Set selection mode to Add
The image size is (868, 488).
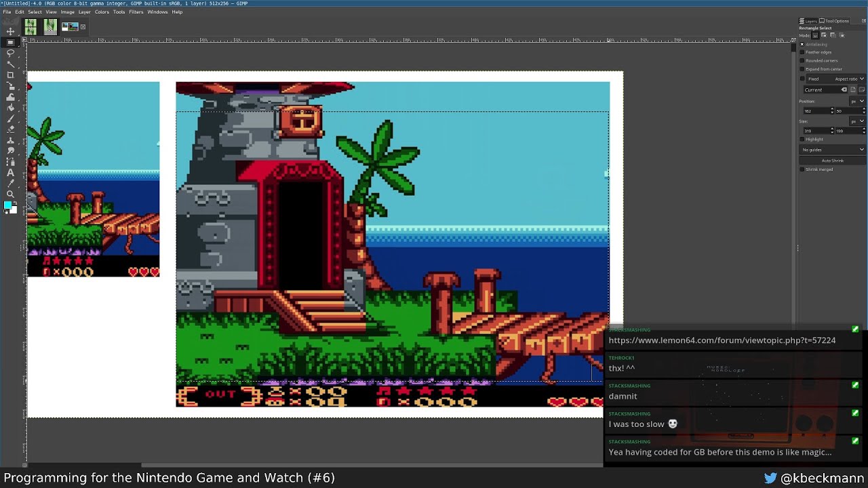click(x=824, y=35)
